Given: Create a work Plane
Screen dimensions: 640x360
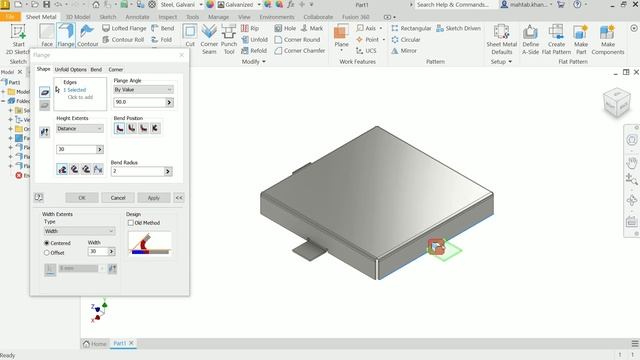Looking at the screenshot, I should click(x=341, y=37).
